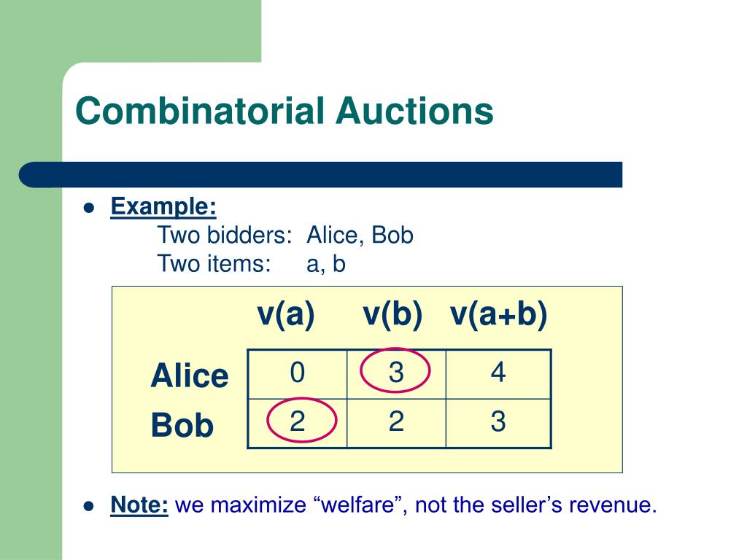747x560 pixels.
Task: Click the bullet before Example:
Action: (88, 208)
